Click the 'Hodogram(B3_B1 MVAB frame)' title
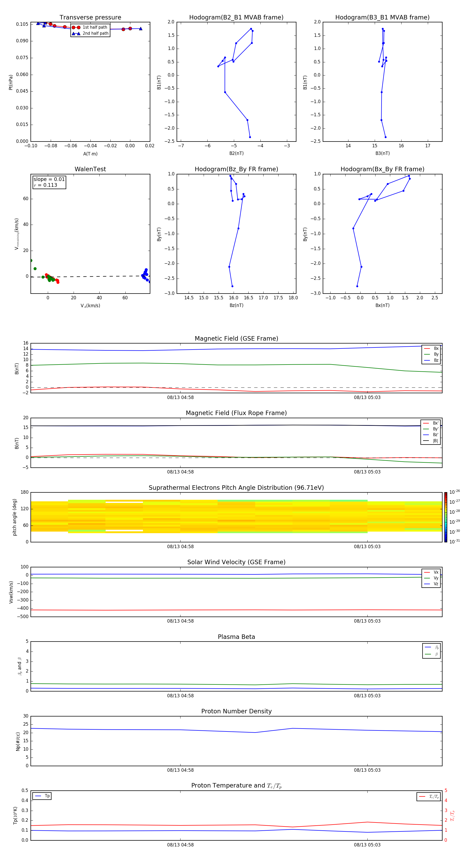Image resolution: width=473 pixels, height=868 pixels. [382, 18]
